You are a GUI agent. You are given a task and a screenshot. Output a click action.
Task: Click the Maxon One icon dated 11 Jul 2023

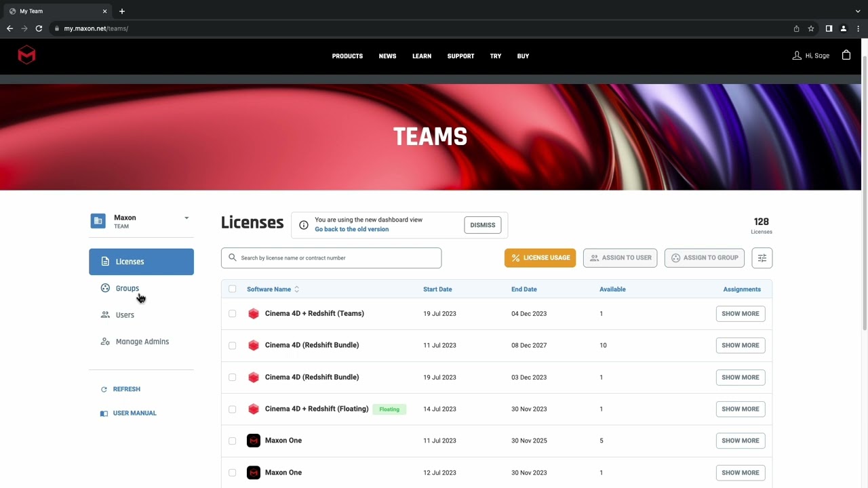pos(254,441)
